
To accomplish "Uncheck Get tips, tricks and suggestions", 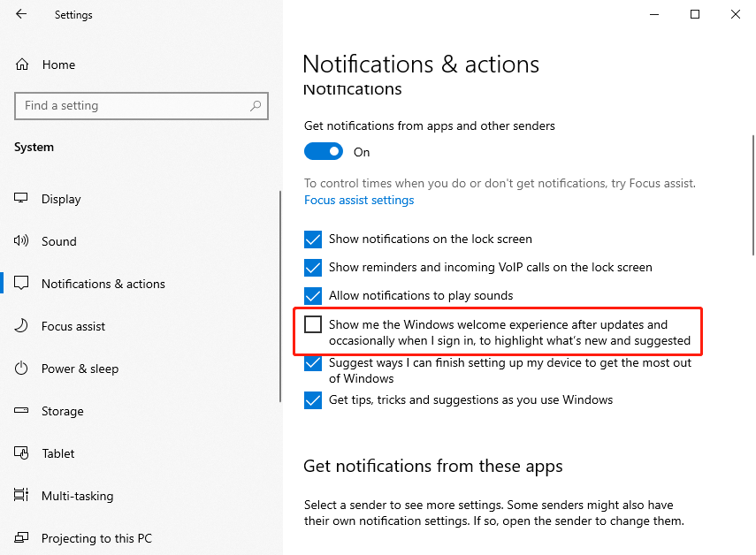I will click(313, 399).
